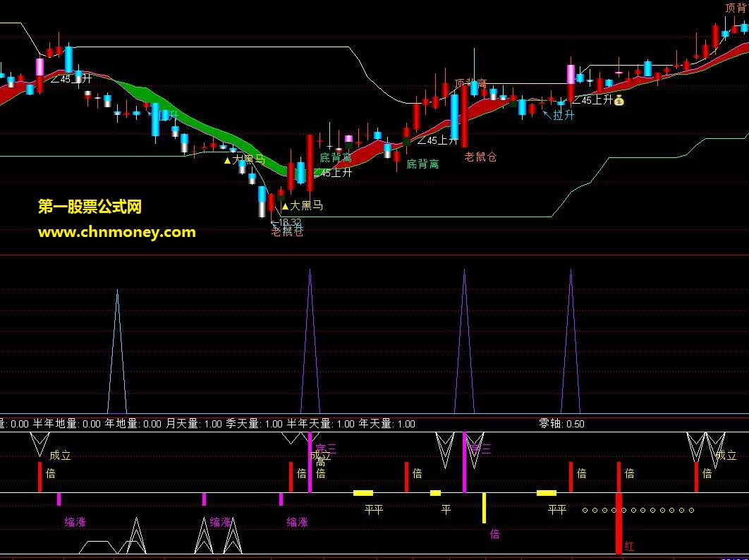Click the light blue volume spike
This screenshot has width=749, height=560.
tap(118, 351)
